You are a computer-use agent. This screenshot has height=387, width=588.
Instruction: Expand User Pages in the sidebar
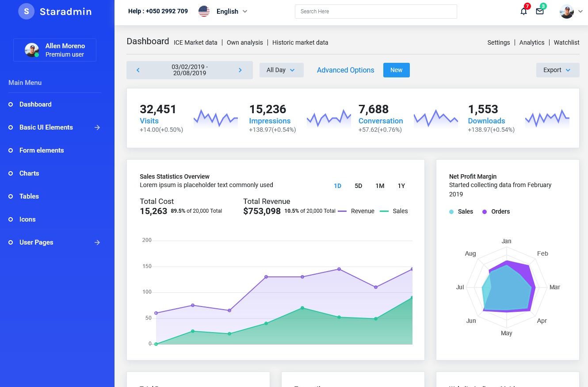pyautogui.click(x=36, y=242)
